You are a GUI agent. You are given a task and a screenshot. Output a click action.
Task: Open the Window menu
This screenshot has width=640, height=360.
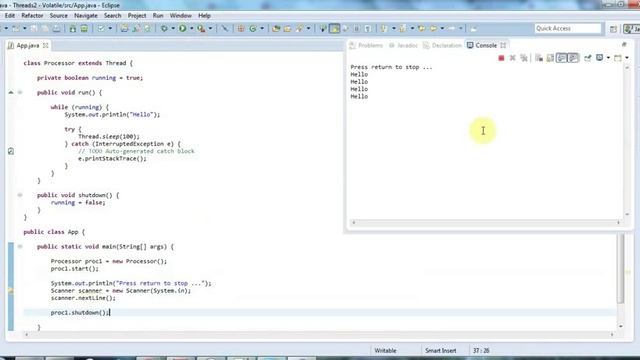[x=180, y=16]
